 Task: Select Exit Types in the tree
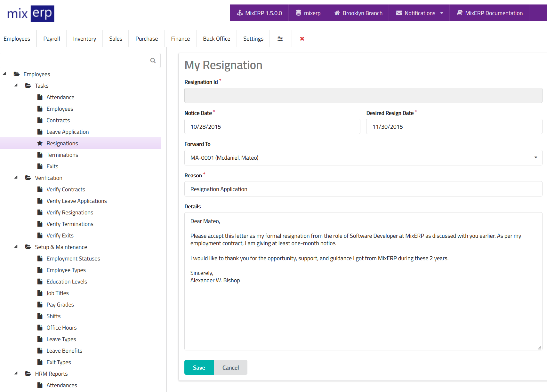pyautogui.click(x=59, y=362)
